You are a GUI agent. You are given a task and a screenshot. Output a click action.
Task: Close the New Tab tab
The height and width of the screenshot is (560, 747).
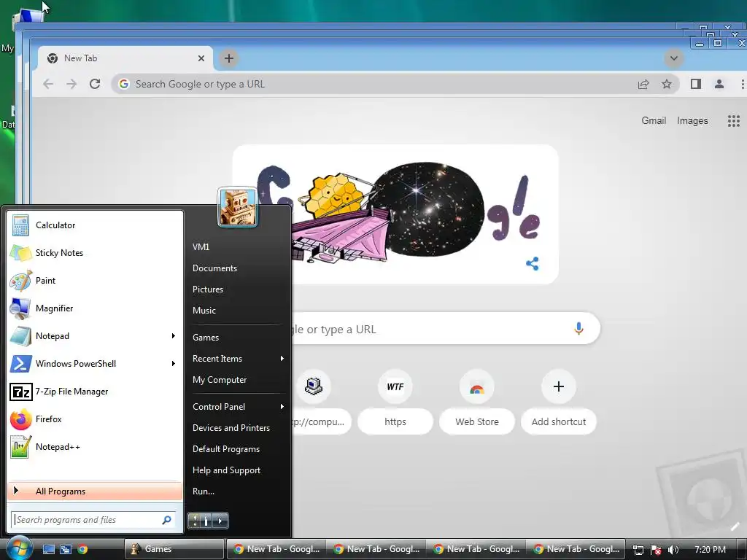tap(201, 58)
